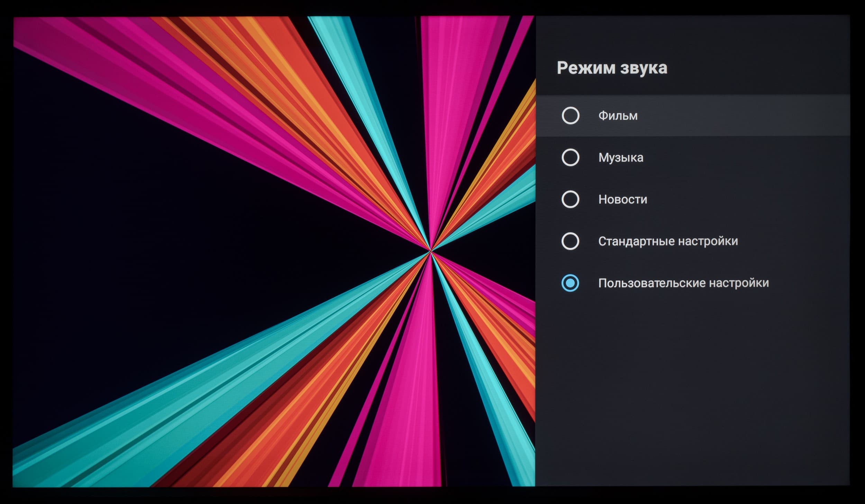
Task: Click the center point of the color burst
Action: (x=430, y=251)
